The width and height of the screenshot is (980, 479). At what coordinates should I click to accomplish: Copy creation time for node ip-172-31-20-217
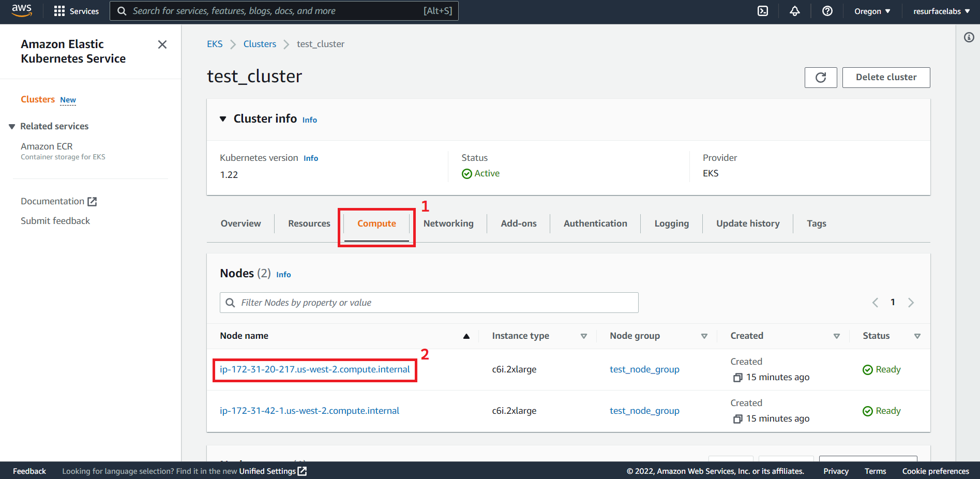coord(738,378)
